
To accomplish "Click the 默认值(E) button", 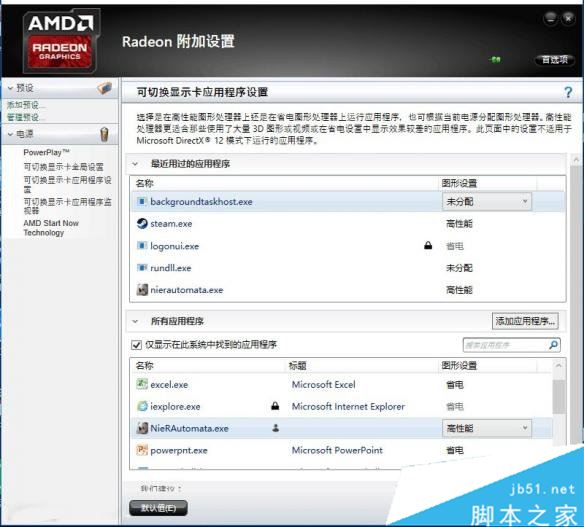I will (158, 508).
